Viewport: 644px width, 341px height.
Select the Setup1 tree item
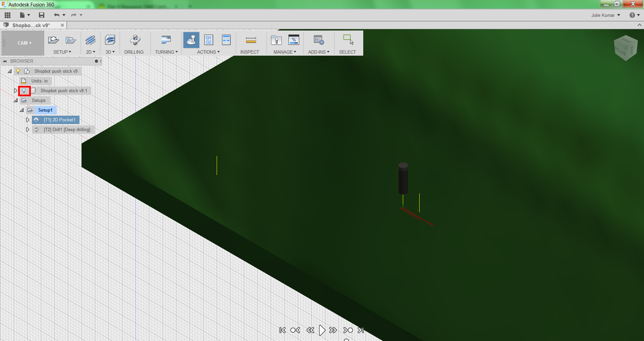coord(45,110)
